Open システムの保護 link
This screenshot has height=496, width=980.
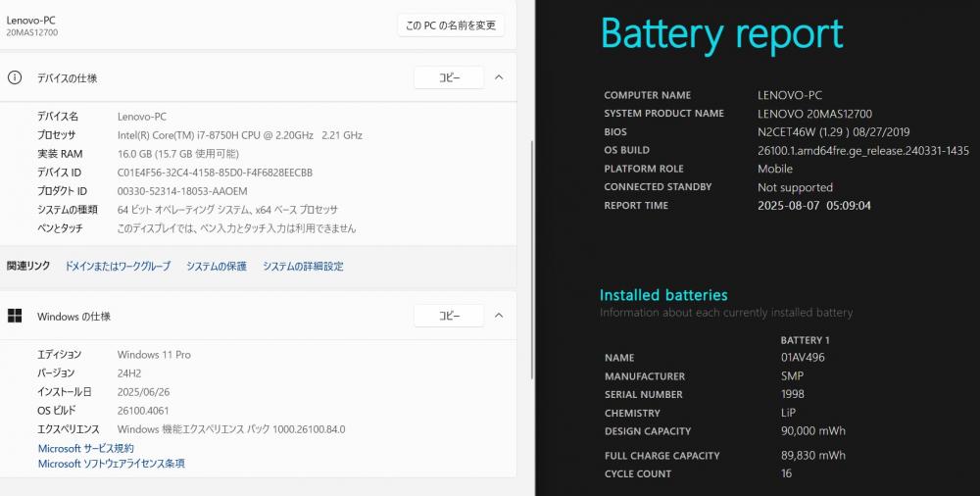point(217,267)
